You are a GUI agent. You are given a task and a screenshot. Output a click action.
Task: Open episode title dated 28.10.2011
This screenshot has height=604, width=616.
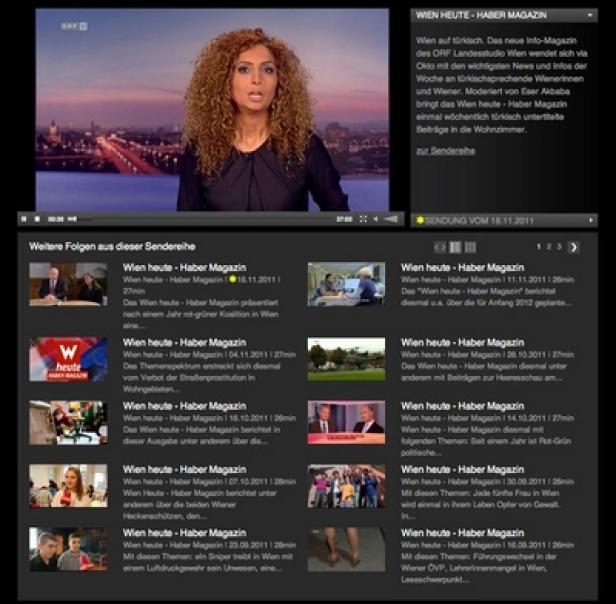(x=463, y=343)
